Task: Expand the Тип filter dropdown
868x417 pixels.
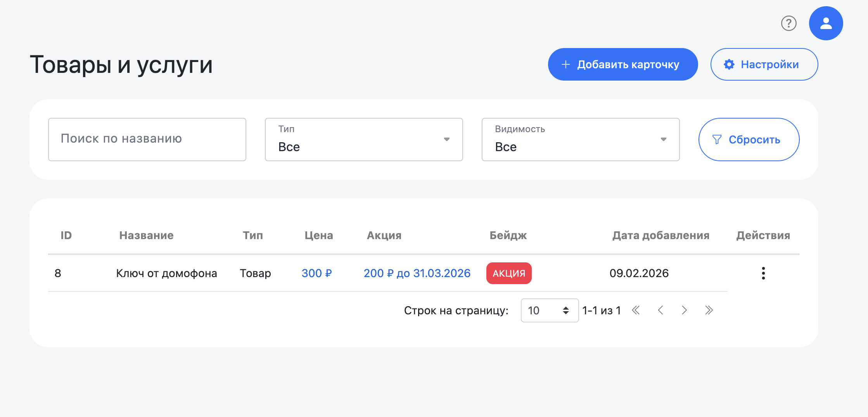Action: (363, 140)
